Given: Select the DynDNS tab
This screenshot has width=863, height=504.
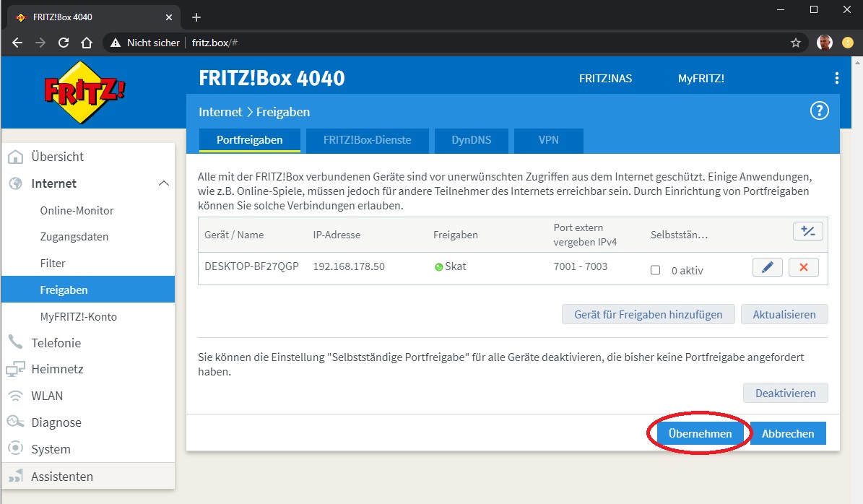Looking at the screenshot, I should (x=471, y=140).
